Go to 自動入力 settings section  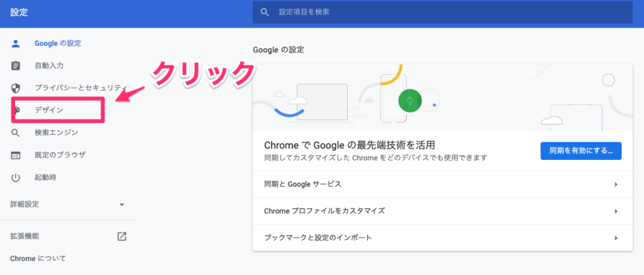coord(49,65)
